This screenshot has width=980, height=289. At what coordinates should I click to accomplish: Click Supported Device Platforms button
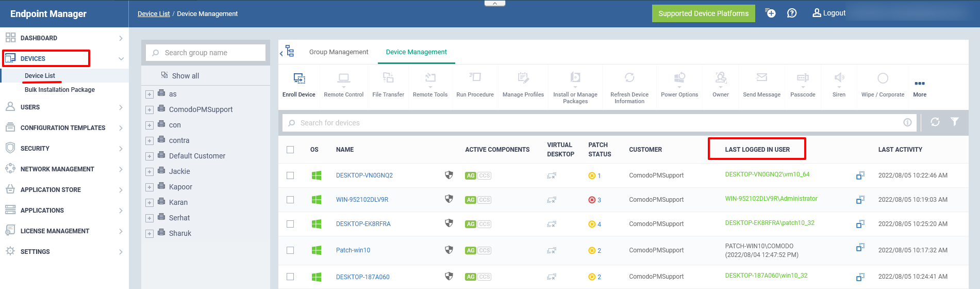tap(703, 13)
